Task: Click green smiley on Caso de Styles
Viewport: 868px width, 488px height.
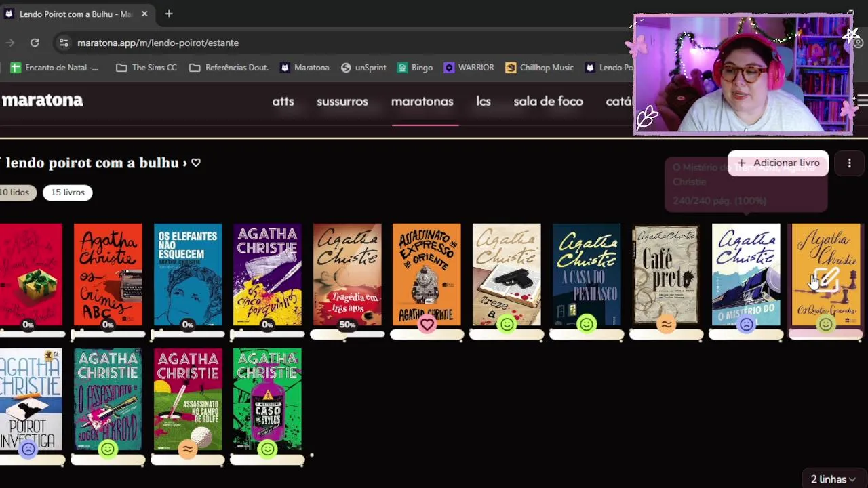Action: pyautogui.click(x=267, y=449)
